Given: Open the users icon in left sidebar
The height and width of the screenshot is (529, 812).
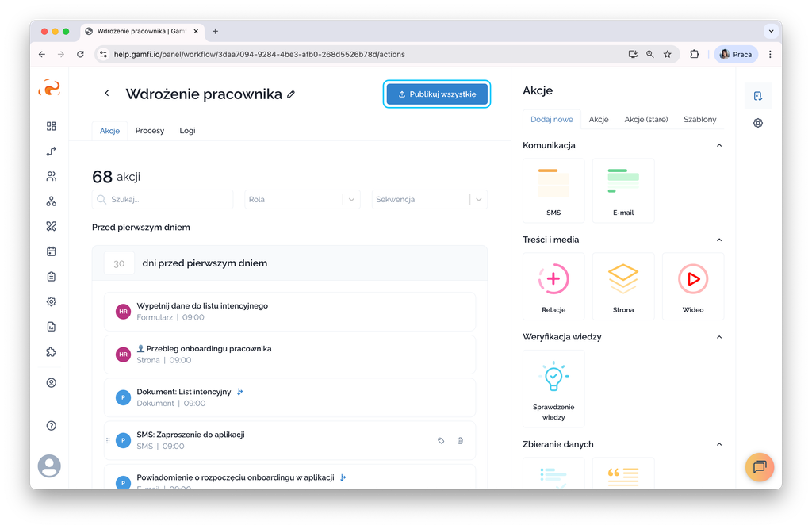Looking at the screenshot, I should click(52, 176).
